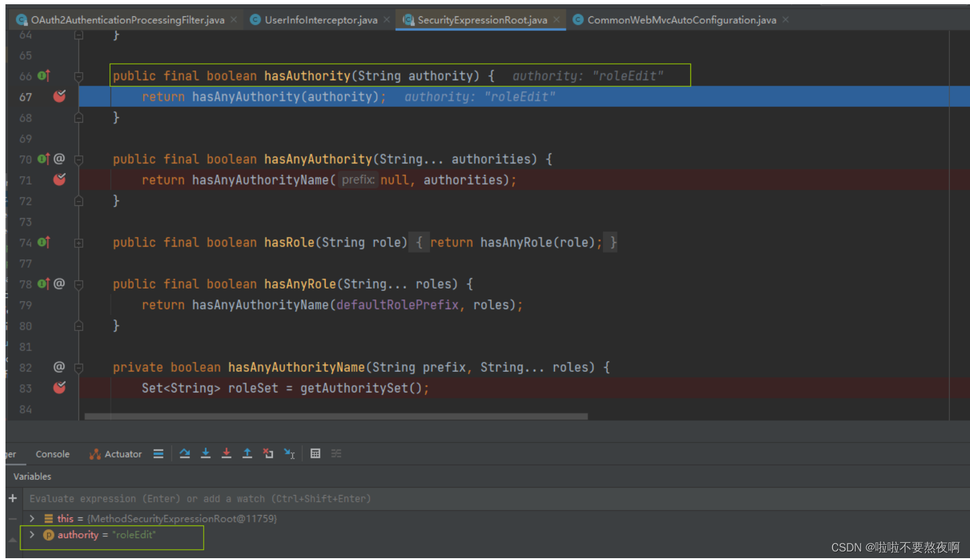Image resolution: width=970 pixels, height=560 pixels.
Task: Click Trace Current Stream Chain icon
Action: click(x=336, y=454)
